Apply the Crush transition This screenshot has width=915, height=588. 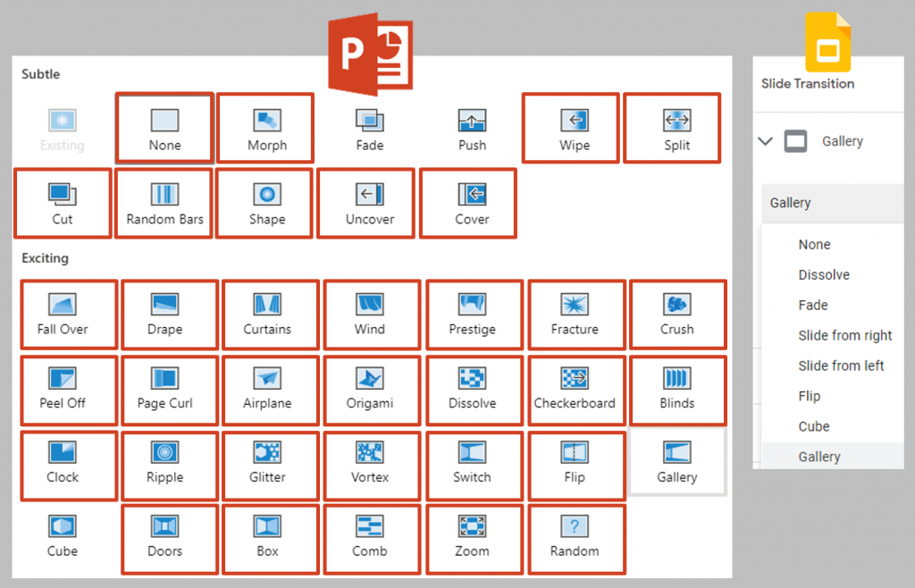[678, 315]
